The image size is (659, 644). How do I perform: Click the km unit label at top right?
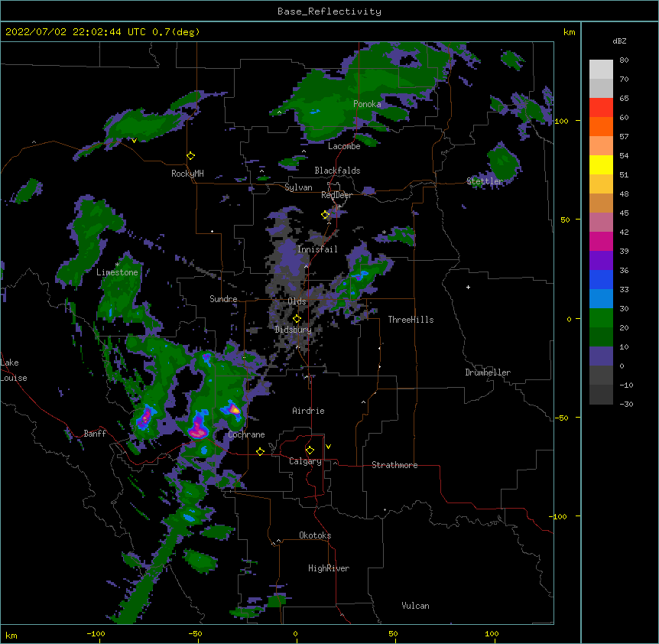[x=569, y=32]
